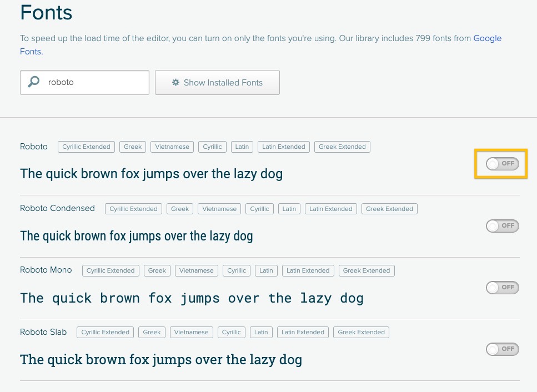Open the Google Fonts link
This screenshot has height=392, width=537.
(488, 38)
